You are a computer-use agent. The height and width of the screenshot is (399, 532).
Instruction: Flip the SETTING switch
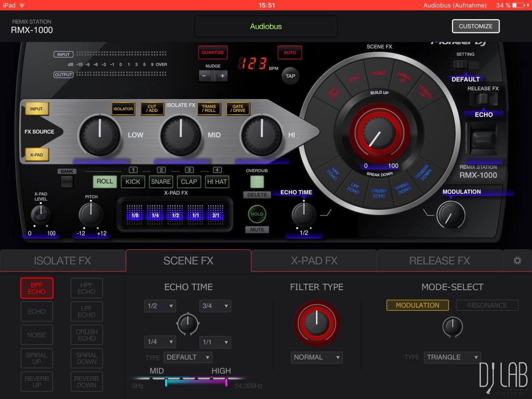[x=465, y=65]
